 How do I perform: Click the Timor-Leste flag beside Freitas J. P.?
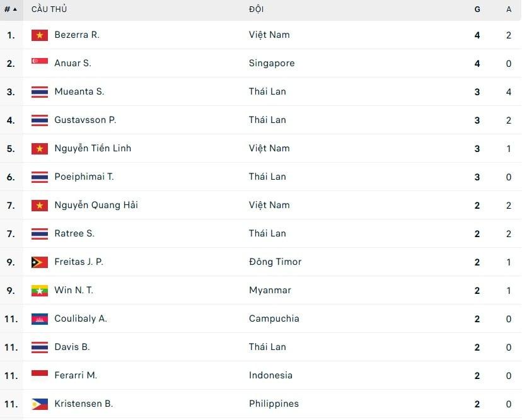40,262
